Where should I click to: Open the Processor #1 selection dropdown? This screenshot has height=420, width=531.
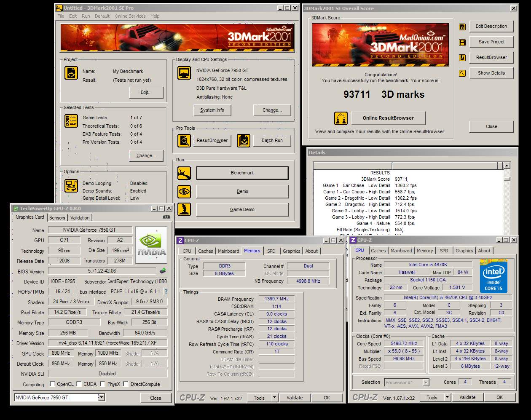(x=426, y=383)
